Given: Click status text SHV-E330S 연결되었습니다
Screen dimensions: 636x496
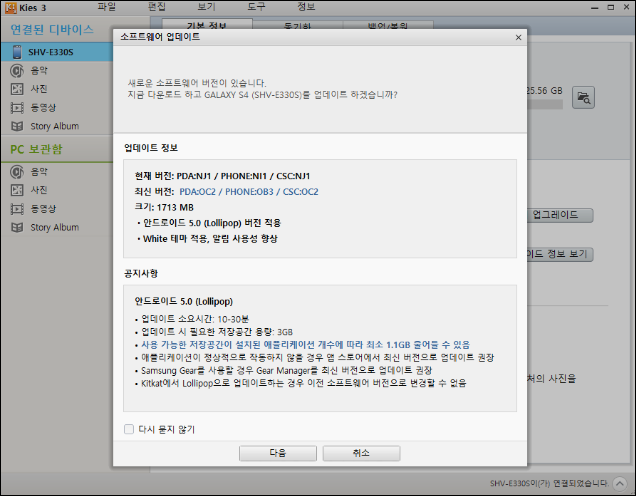Looking at the screenshot, I should click(549, 483).
